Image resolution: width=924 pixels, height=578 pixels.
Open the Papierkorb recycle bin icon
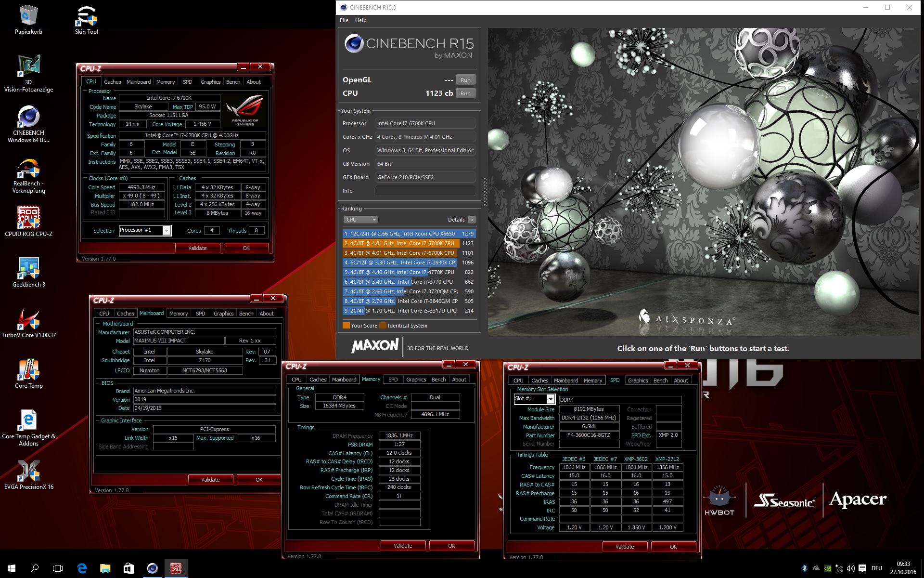[x=28, y=19]
